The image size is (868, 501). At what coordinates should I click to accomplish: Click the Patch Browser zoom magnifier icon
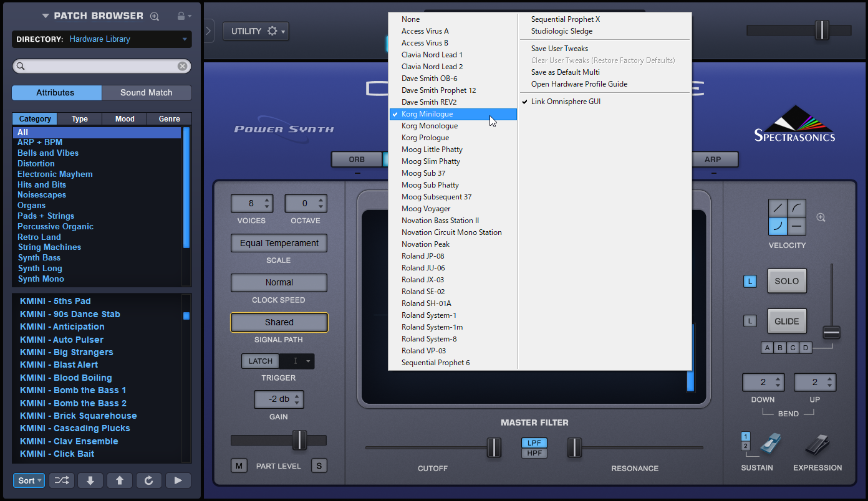(155, 16)
